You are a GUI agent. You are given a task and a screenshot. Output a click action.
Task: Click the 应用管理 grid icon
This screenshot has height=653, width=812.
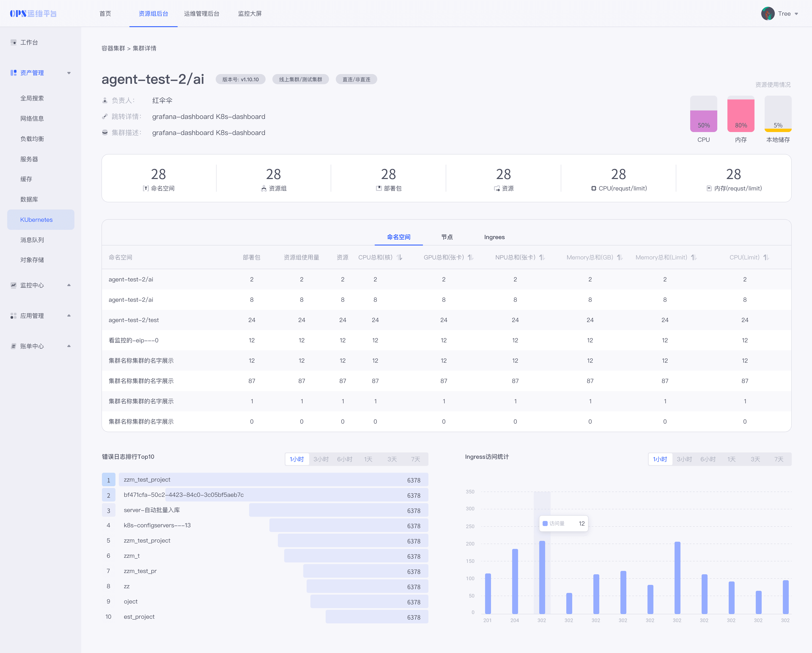(14, 316)
